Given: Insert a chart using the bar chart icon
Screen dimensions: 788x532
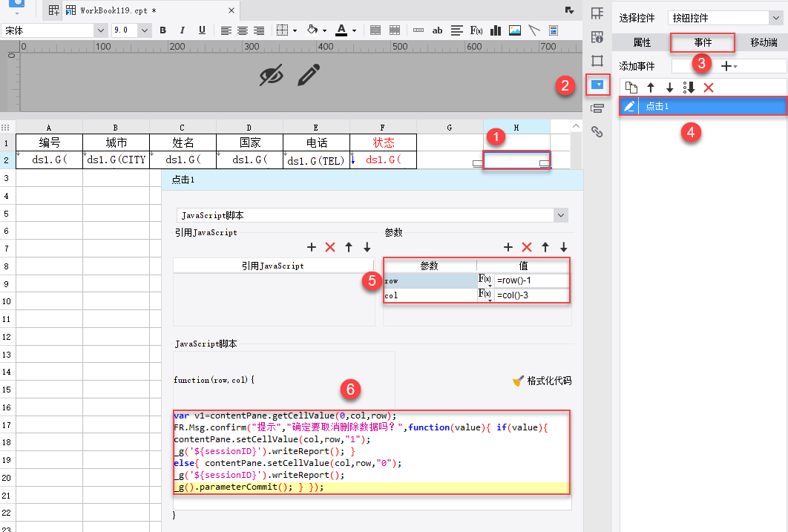Looking at the screenshot, I should tap(496, 30).
